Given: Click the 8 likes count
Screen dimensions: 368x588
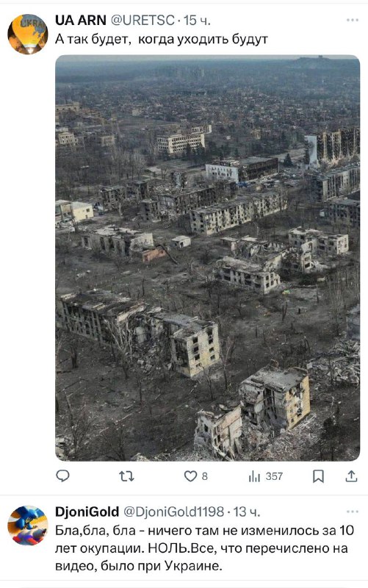Looking at the screenshot, I should point(205,476).
